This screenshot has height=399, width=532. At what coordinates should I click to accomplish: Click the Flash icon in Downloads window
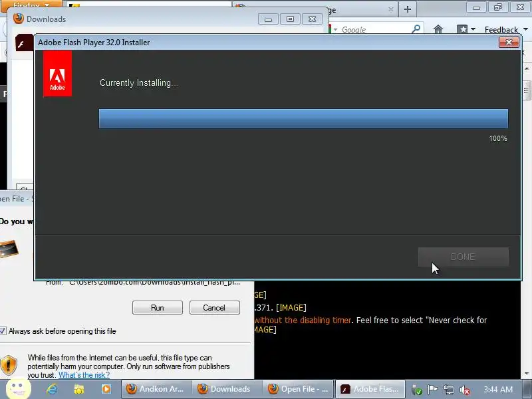pyautogui.click(x=24, y=43)
